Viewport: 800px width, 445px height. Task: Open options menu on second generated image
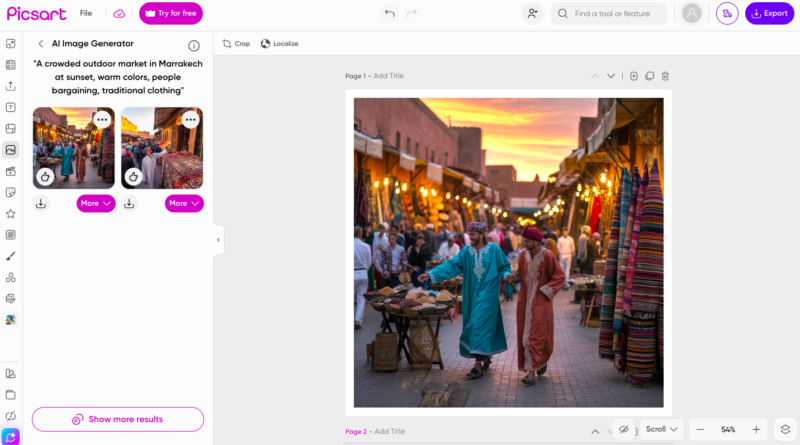click(x=190, y=119)
